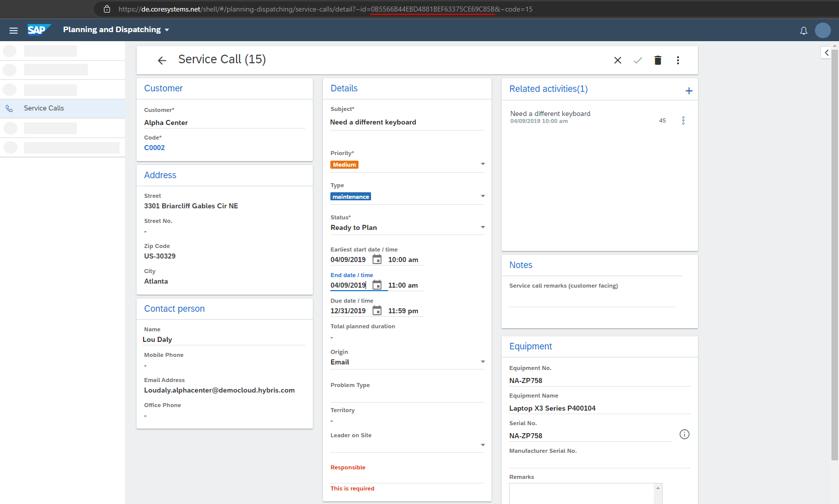Click the This is required error message
839x504 pixels.
(x=352, y=489)
